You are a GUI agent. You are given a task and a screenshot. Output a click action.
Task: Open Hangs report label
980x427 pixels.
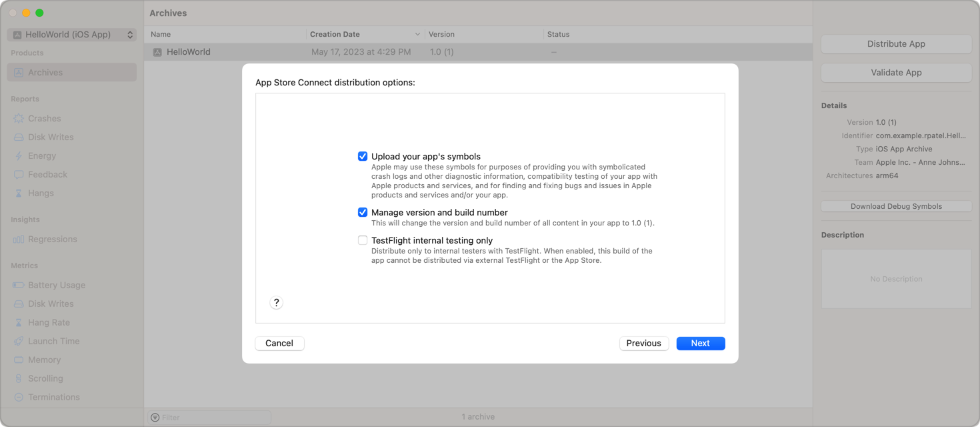pos(41,193)
